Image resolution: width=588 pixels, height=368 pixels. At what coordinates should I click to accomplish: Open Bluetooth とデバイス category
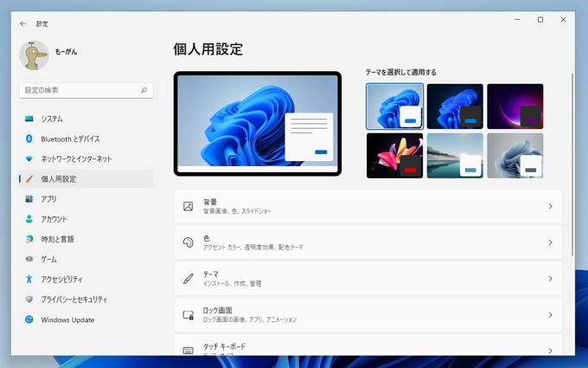[86, 139]
